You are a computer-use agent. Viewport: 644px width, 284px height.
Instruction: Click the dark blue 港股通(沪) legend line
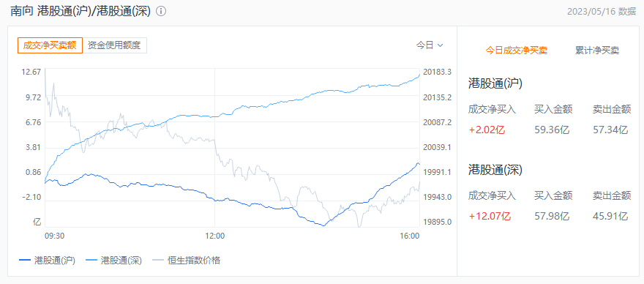pos(25,260)
